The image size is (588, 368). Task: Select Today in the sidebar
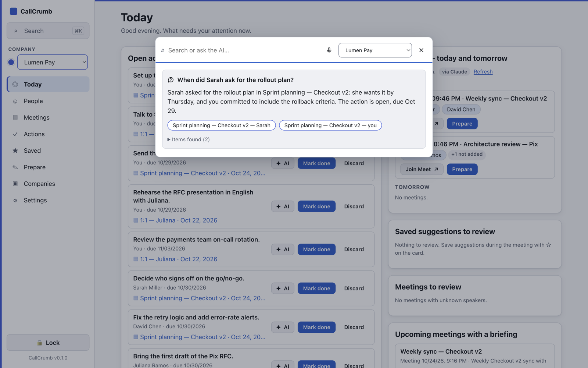48,84
